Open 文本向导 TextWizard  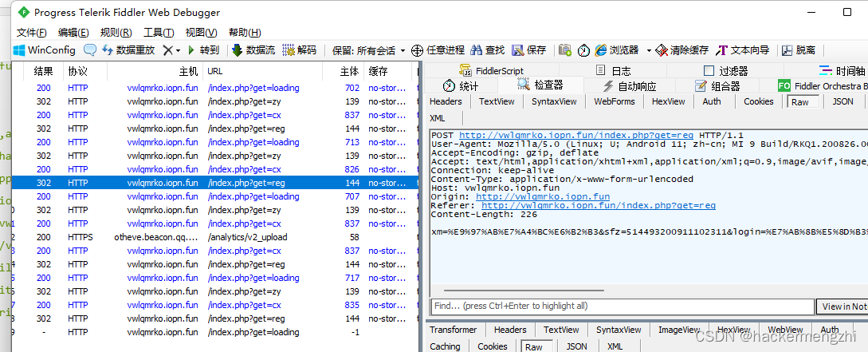pos(742,50)
